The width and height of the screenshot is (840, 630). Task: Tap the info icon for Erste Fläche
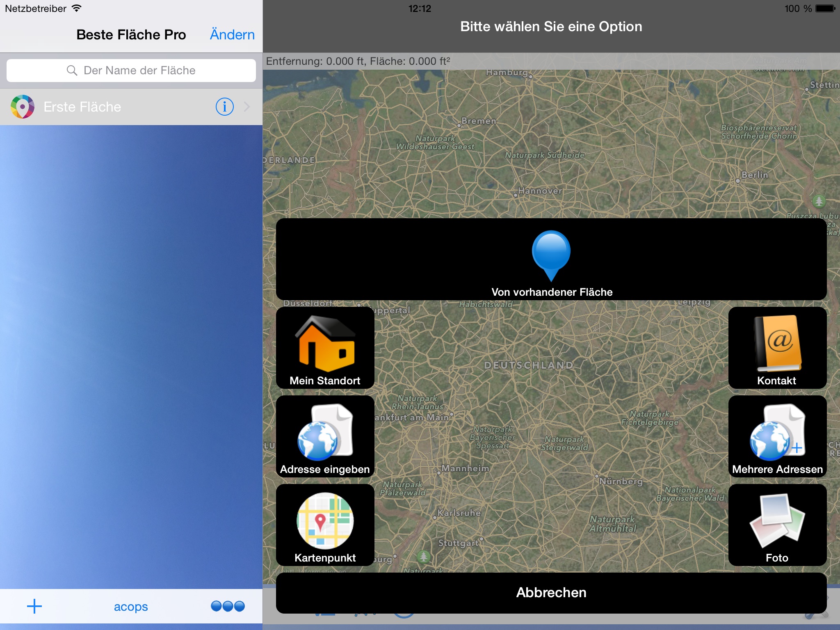(224, 107)
